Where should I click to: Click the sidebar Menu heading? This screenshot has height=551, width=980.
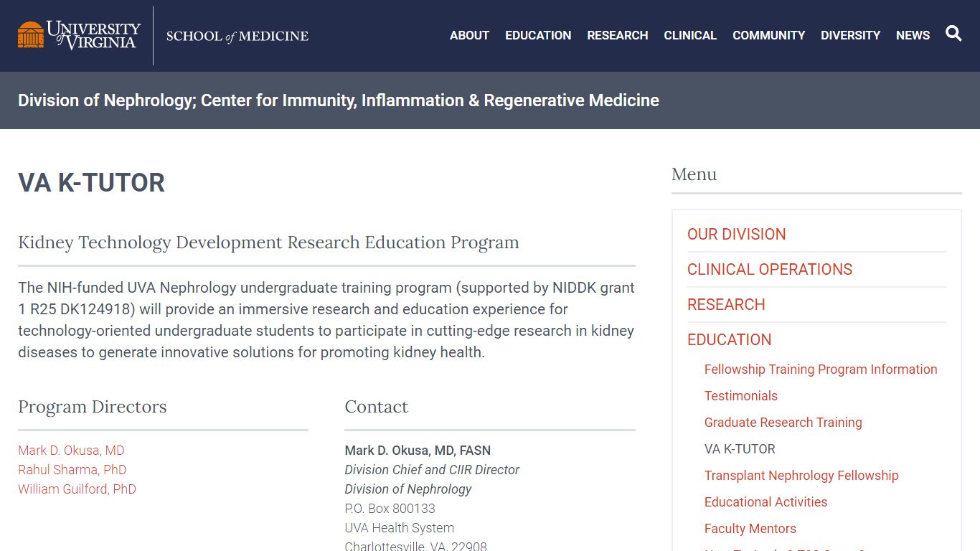694,174
